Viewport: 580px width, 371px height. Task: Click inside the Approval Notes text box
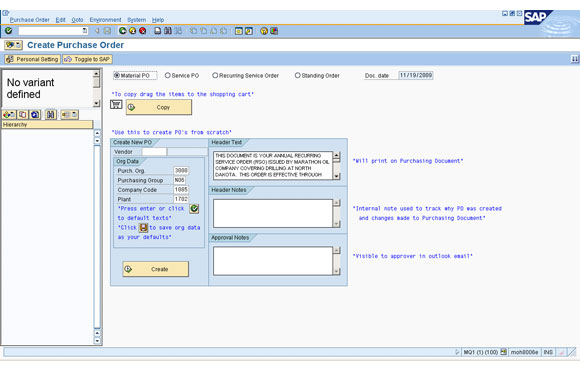point(273,261)
